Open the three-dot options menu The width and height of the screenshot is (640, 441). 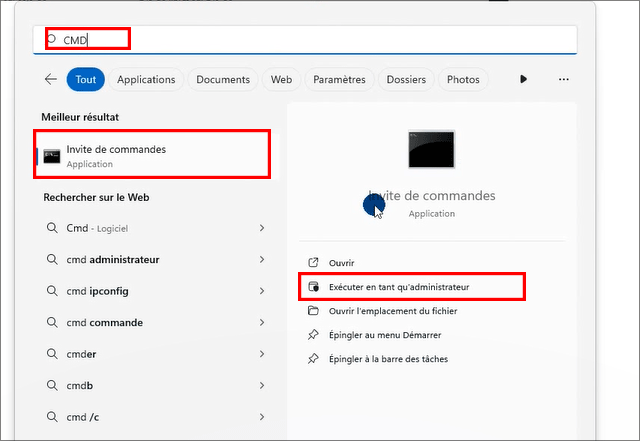pos(564,79)
